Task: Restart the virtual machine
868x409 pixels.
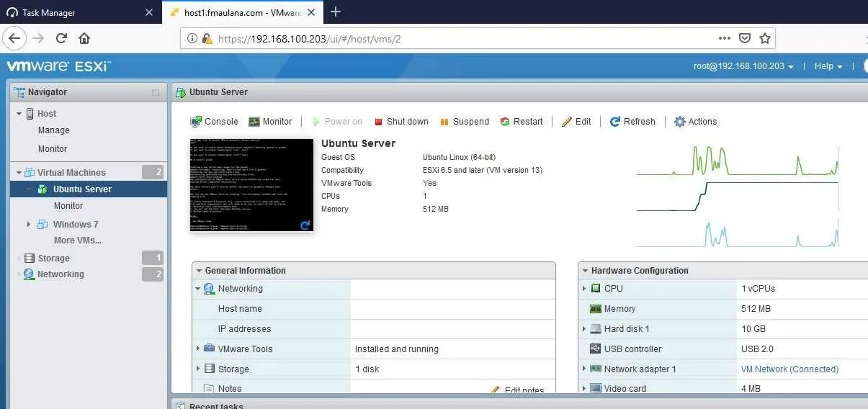Action: pyautogui.click(x=522, y=122)
